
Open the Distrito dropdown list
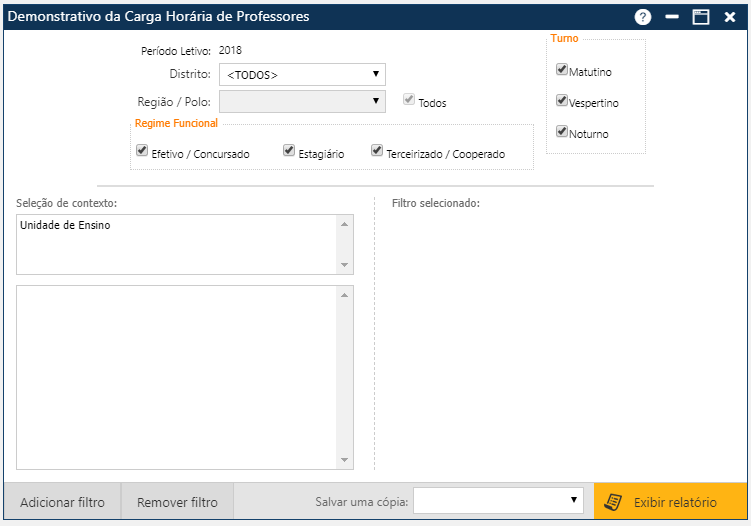[302, 74]
